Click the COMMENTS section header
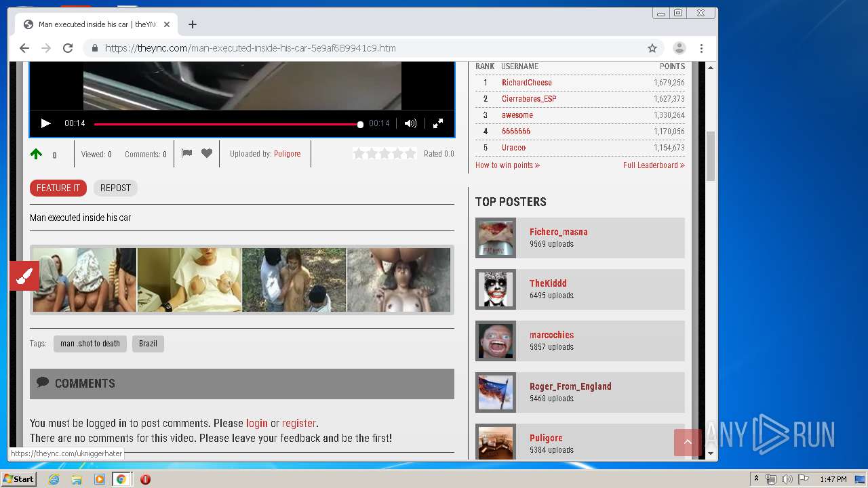 click(242, 384)
